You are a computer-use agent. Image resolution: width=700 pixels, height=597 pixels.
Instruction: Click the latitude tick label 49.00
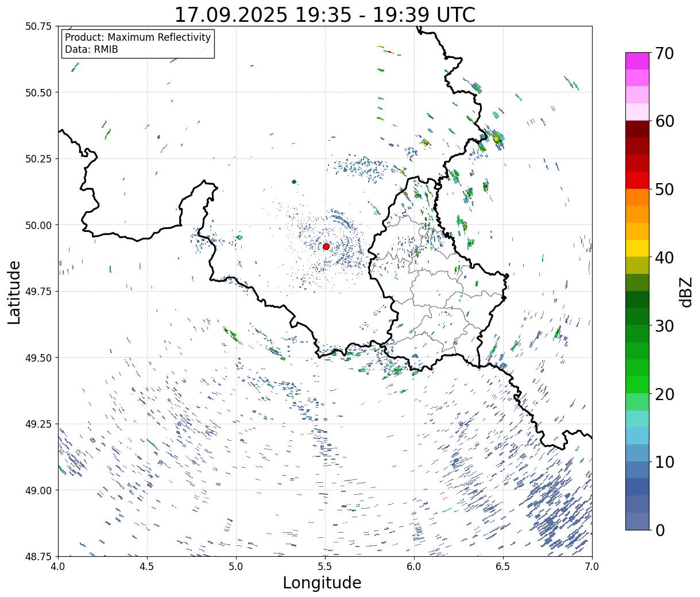coord(38,490)
